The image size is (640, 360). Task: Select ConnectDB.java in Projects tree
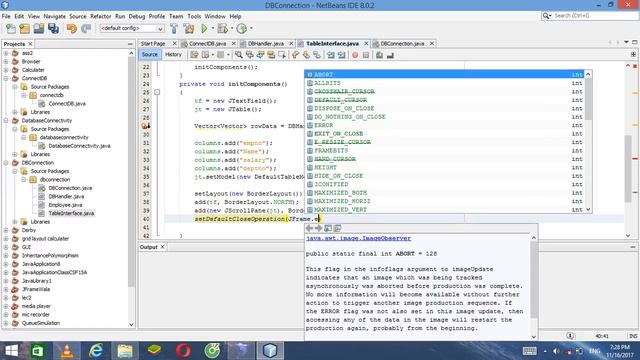coord(67,104)
